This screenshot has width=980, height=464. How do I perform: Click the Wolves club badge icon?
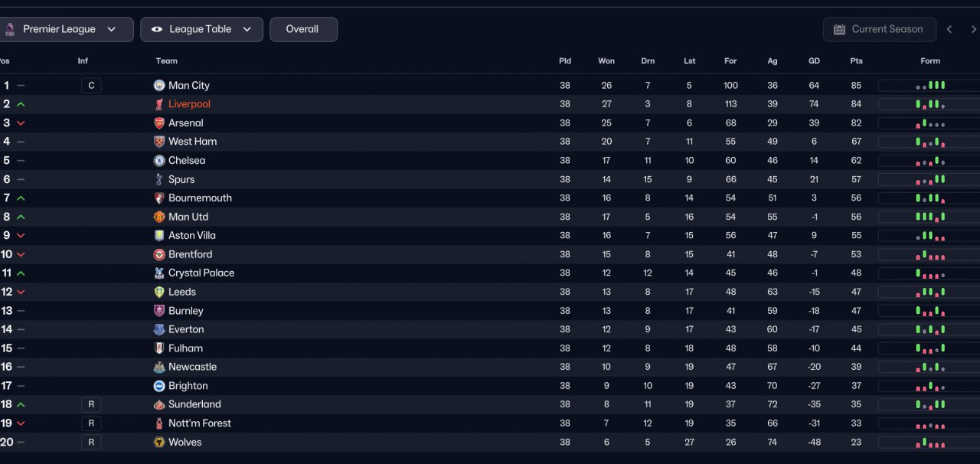(159, 443)
